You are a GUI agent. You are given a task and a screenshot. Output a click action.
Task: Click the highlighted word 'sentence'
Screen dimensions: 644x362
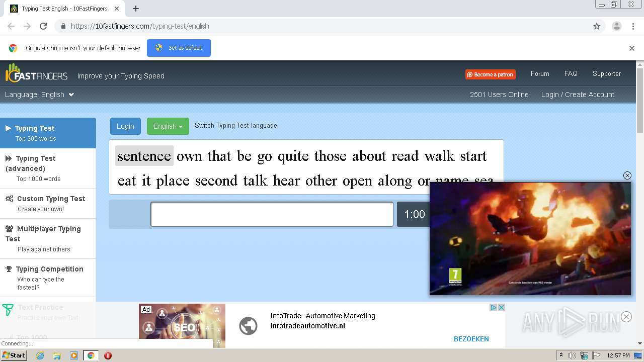[144, 156]
